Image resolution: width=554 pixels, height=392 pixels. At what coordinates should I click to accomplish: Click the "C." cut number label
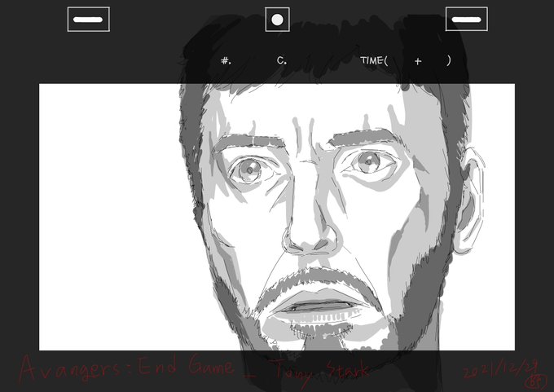(x=282, y=61)
